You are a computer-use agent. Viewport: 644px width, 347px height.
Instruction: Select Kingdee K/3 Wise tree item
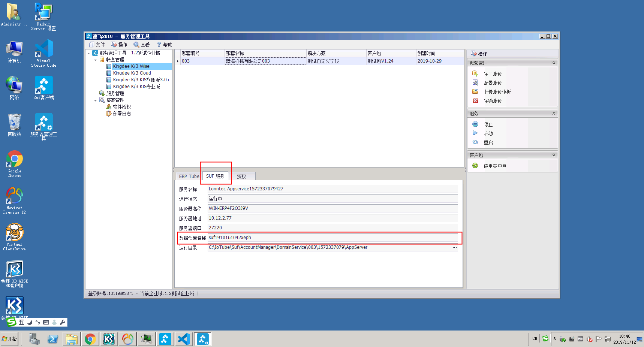pyautogui.click(x=131, y=66)
